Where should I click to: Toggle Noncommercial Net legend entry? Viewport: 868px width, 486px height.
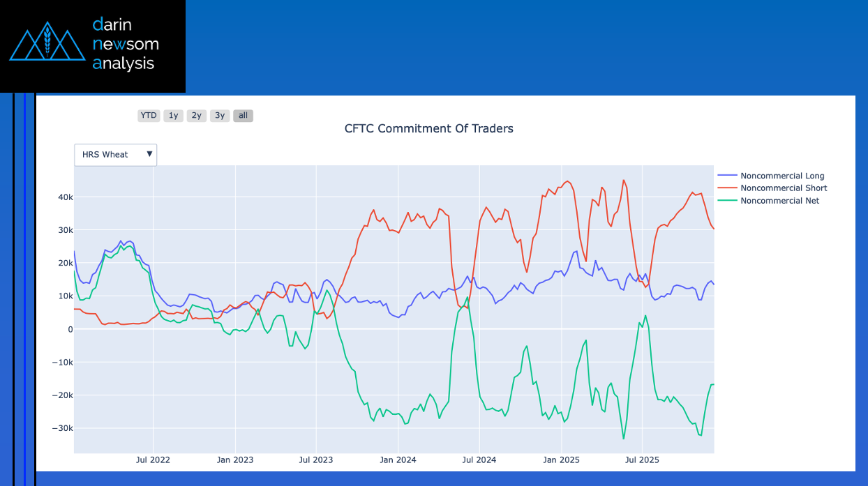pos(779,201)
